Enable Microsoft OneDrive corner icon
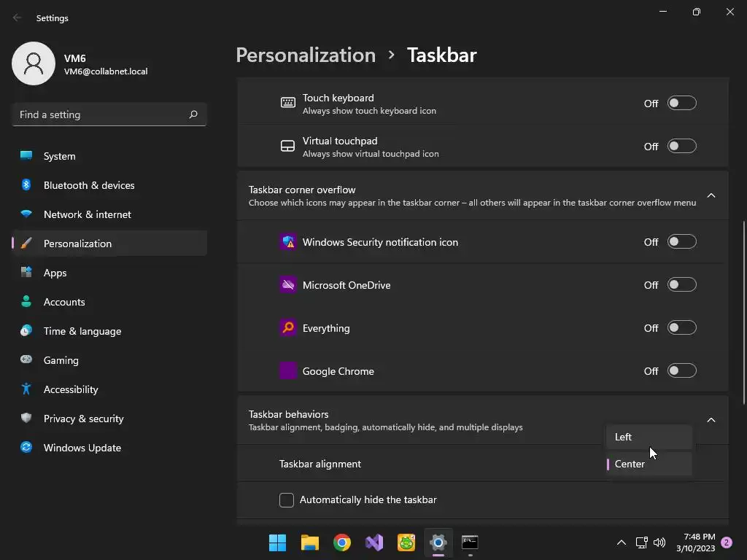The image size is (747, 560). 682,285
